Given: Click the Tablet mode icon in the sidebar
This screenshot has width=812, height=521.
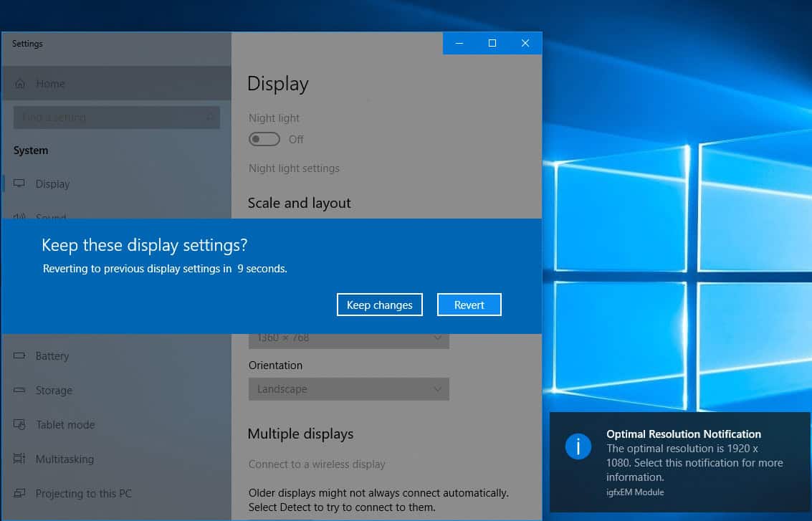Looking at the screenshot, I should 22,424.
